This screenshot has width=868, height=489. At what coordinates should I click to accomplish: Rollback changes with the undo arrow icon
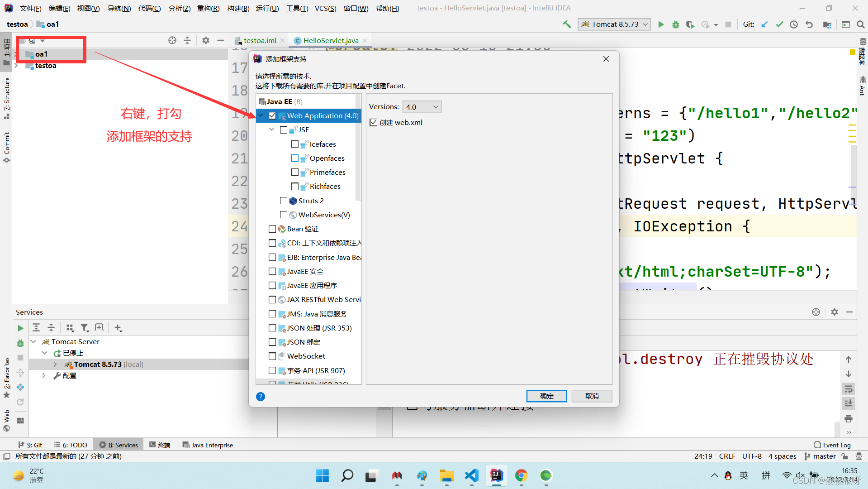809,24
